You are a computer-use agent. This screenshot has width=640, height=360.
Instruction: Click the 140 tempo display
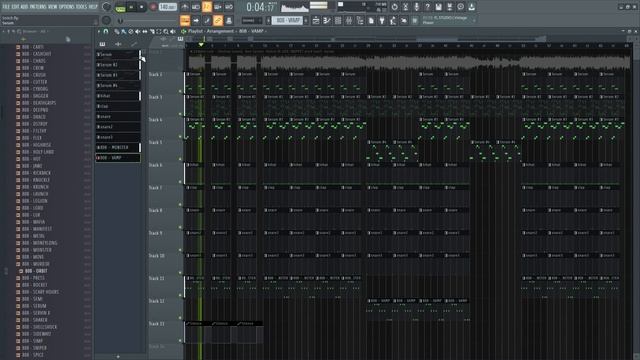(x=168, y=7)
